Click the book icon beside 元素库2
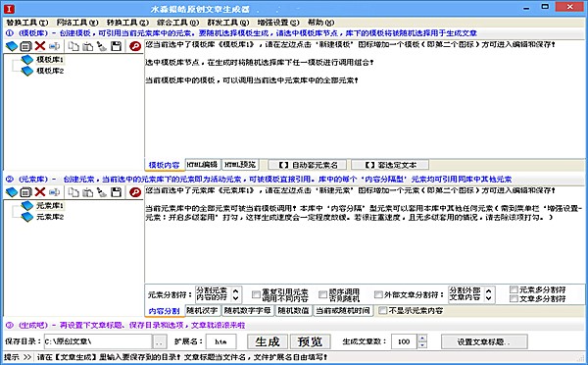Screen dimensions: 588x365 (27, 217)
